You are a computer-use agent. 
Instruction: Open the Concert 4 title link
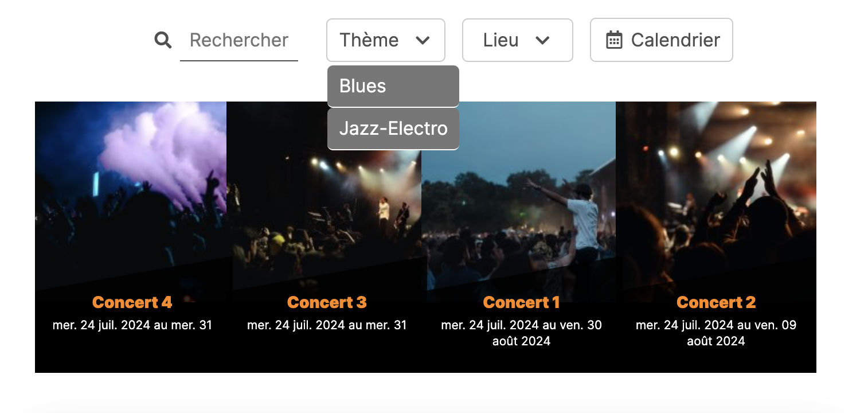click(x=132, y=302)
